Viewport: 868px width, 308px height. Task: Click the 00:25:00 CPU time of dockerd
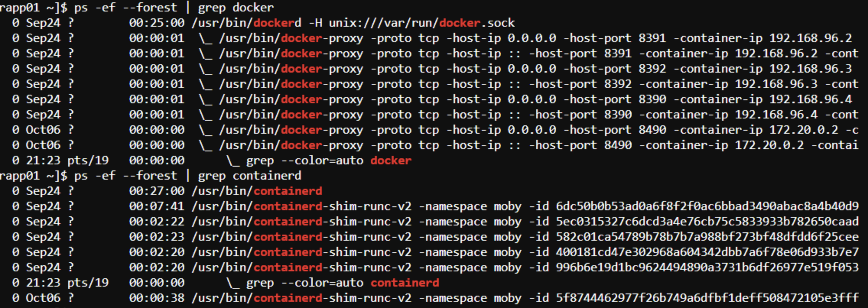click(156, 23)
